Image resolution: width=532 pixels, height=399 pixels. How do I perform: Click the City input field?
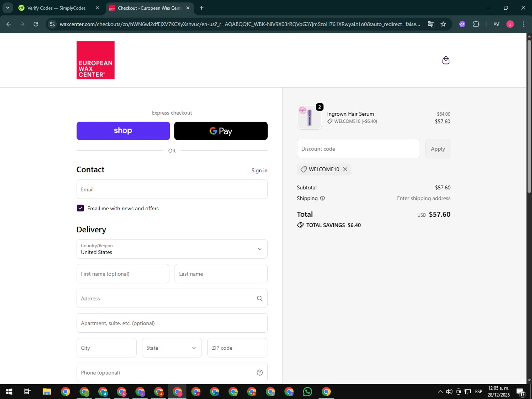[x=106, y=348]
